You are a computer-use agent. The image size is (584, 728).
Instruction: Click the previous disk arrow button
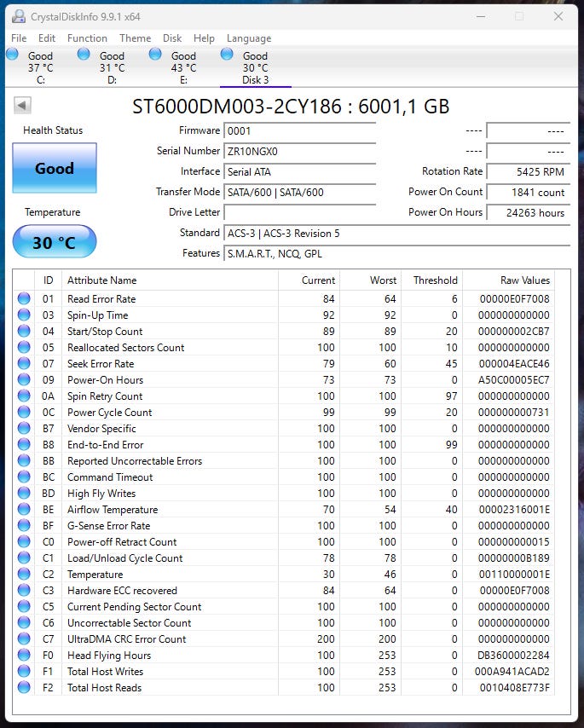pos(22,105)
